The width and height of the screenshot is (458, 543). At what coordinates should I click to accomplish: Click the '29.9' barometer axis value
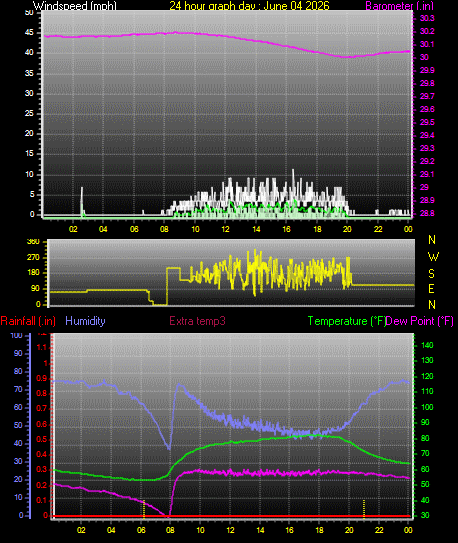427,70
